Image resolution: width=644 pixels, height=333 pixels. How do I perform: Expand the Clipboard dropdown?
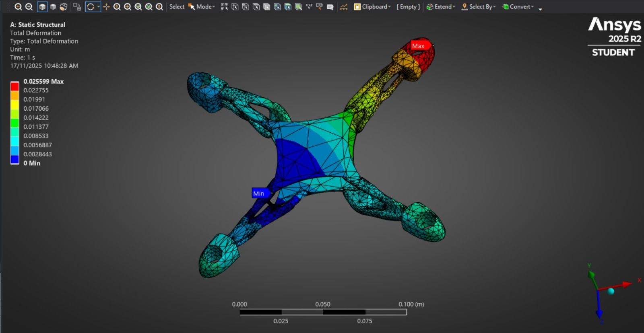pos(372,7)
